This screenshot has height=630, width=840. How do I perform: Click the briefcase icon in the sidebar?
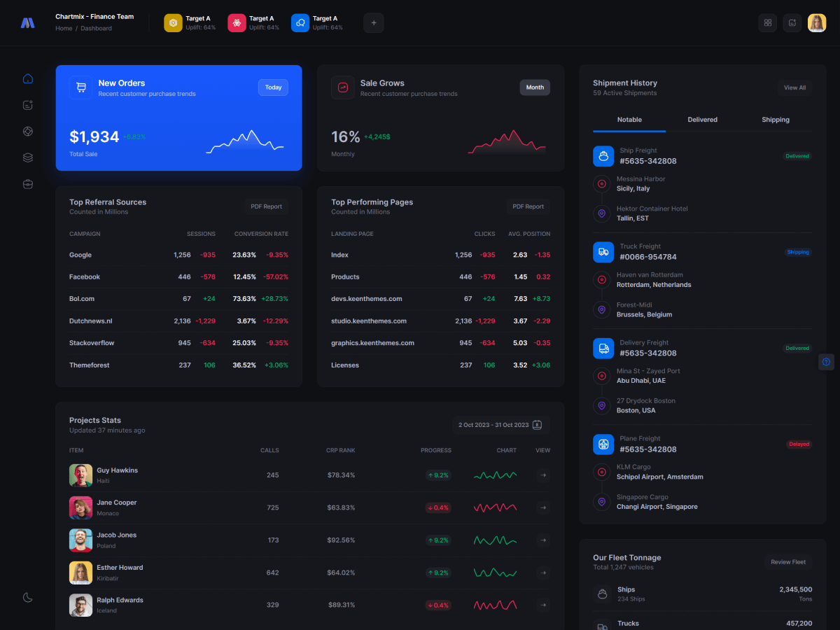pyautogui.click(x=28, y=184)
